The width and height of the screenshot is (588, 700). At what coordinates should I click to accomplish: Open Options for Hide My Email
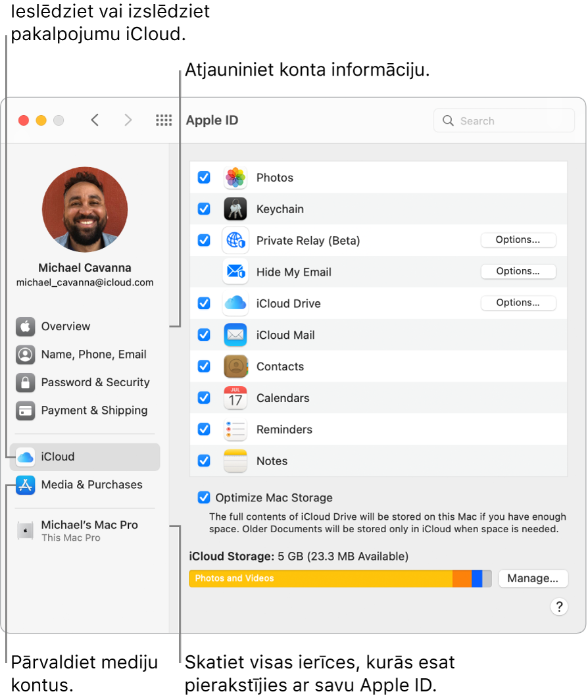[518, 271]
